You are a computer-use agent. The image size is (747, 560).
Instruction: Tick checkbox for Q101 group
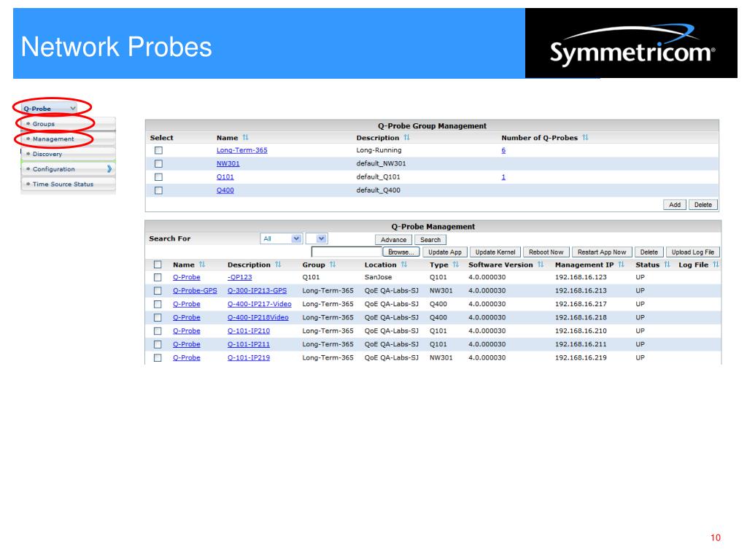[x=158, y=177]
